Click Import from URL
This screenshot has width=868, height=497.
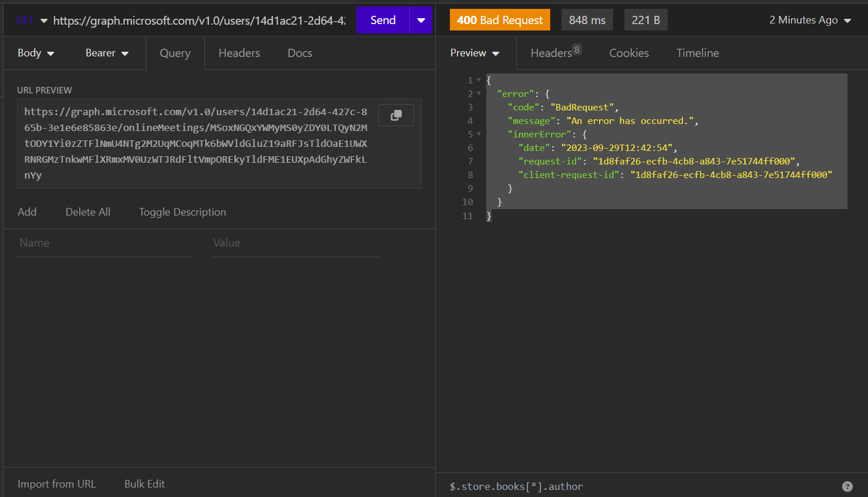pos(56,484)
